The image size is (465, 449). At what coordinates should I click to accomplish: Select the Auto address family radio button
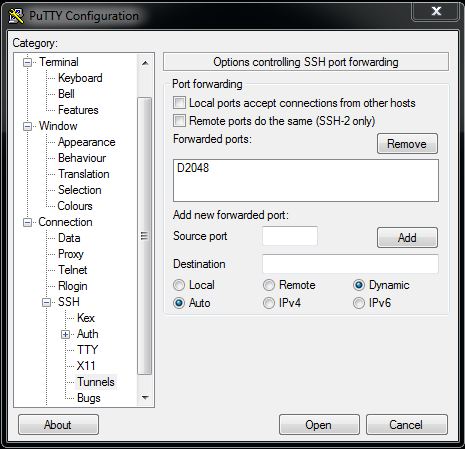coord(179,303)
